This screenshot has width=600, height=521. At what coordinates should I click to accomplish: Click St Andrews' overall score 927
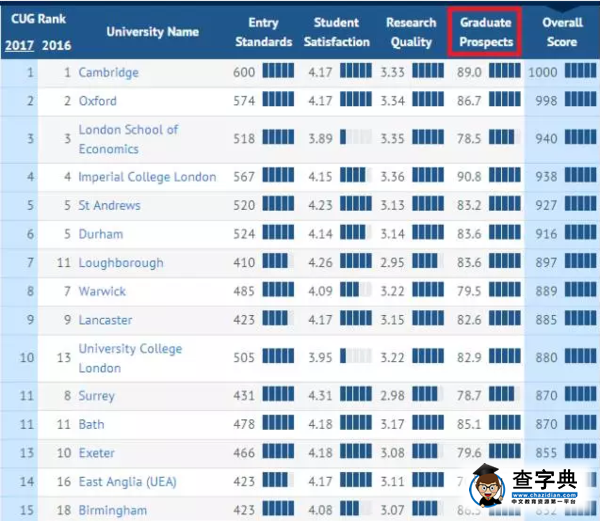(x=546, y=205)
